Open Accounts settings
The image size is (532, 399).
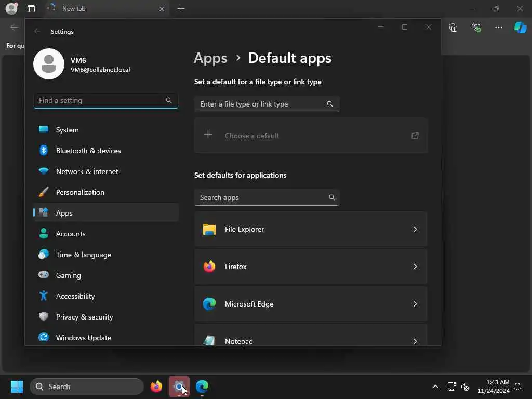106,234
